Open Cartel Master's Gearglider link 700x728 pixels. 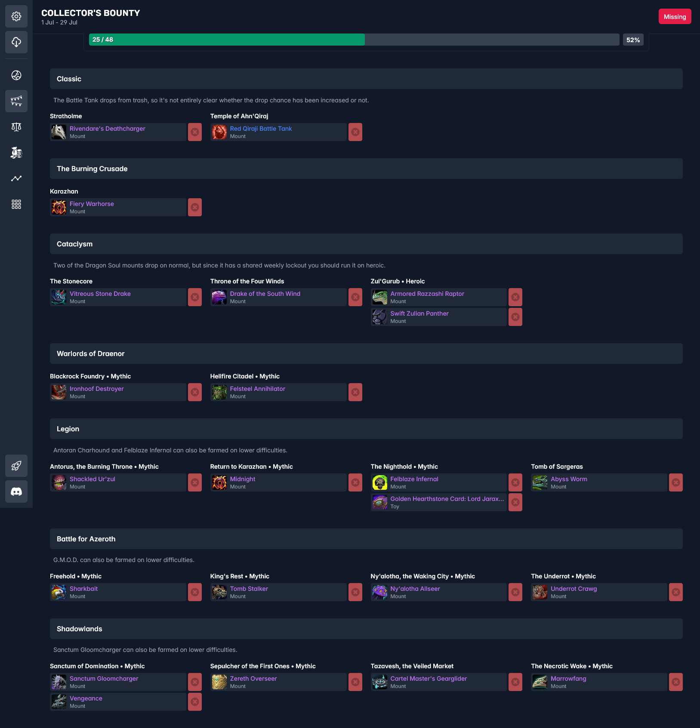click(x=429, y=679)
